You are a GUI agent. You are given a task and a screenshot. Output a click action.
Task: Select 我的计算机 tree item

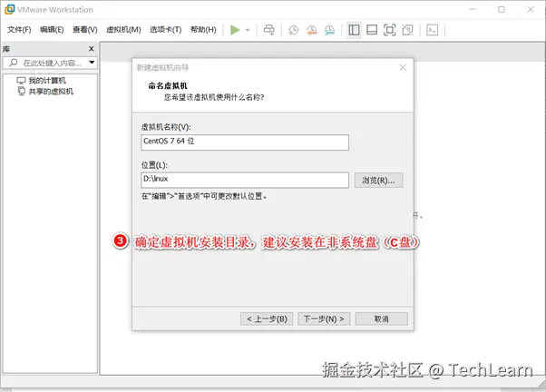(41, 81)
